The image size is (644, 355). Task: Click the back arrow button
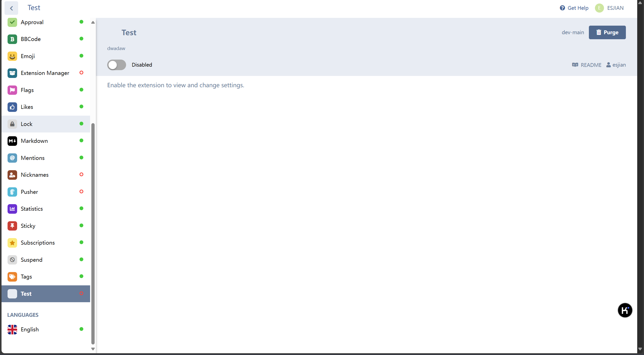coord(11,8)
